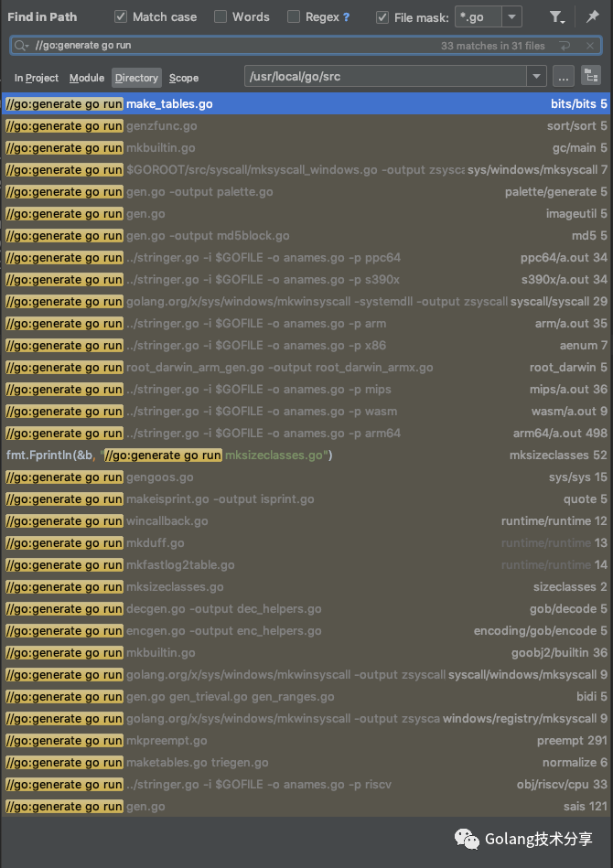Select the gen.go result in imageutil
The image size is (613, 868).
tap(306, 214)
